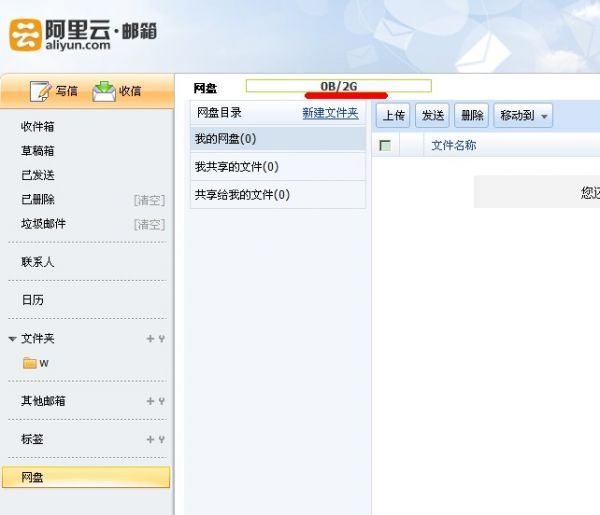Click the receive mail inbox icon
This screenshot has height=515, width=600.
click(x=104, y=91)
